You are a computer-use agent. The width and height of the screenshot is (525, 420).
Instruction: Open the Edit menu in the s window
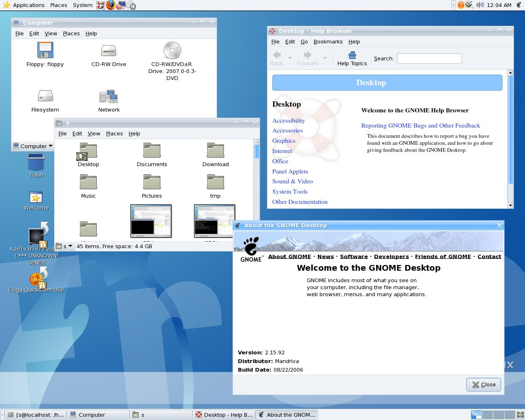pos(77,133)
